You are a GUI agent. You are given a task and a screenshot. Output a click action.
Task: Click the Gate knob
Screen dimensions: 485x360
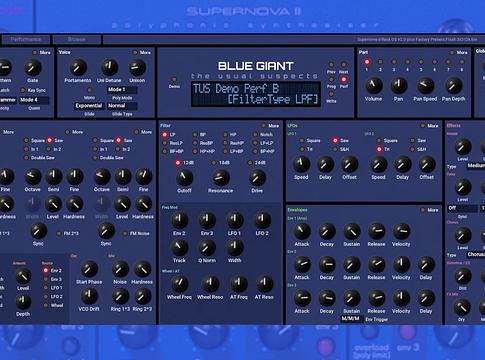(x=33, y=68)
